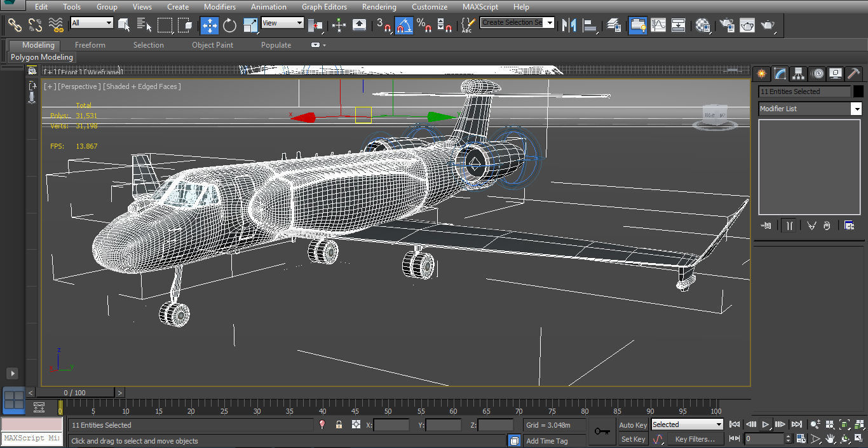Click the Render Production teapot

pyautogui.click(x=768, y=25)
